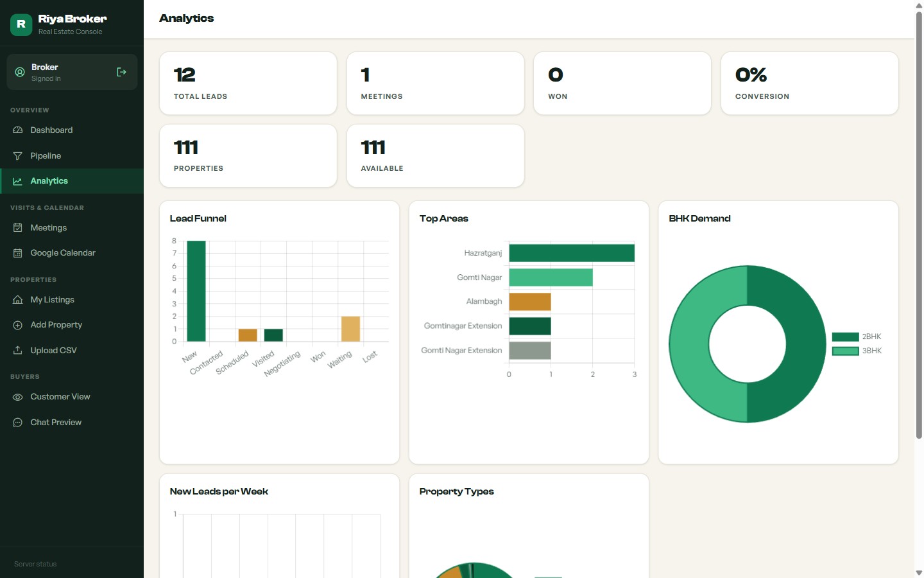The height and width of the screenshot is (578, 924).
Task: Open Chat Preview
Action: 72,423
